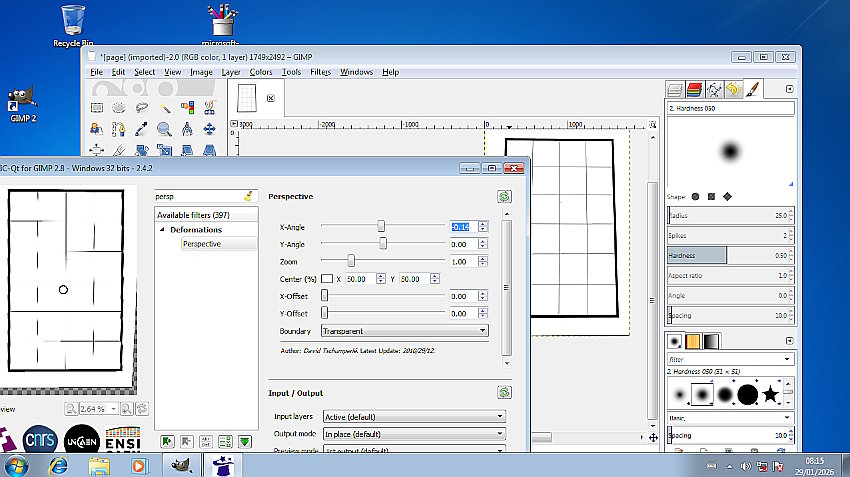Switch to the Patterns tab in lower dock
850x477 pixels.
click(x=693, y=341)
